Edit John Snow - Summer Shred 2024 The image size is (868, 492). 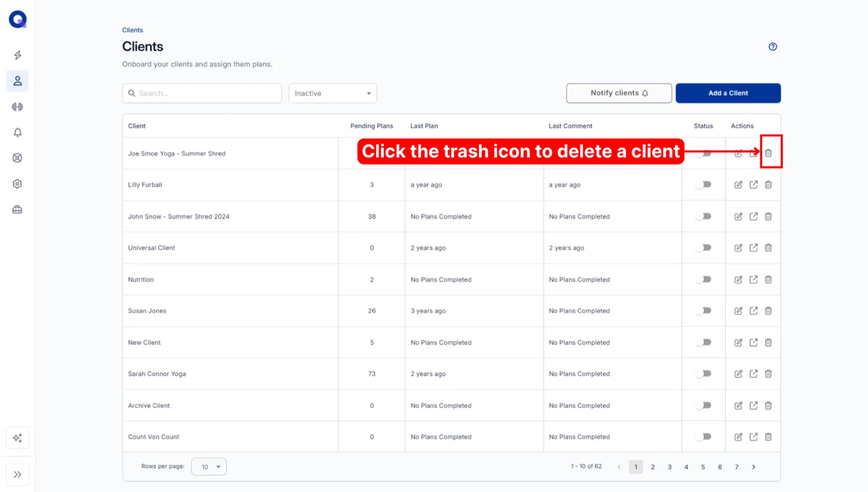click(x=738, y=216)
